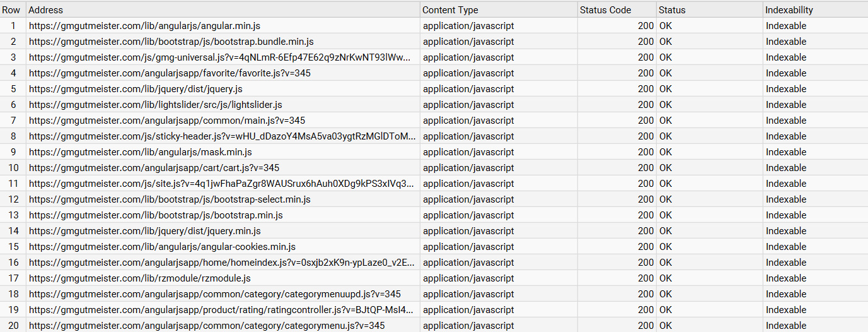Click the lightslider.js URL cell

[x=155, y=105]
